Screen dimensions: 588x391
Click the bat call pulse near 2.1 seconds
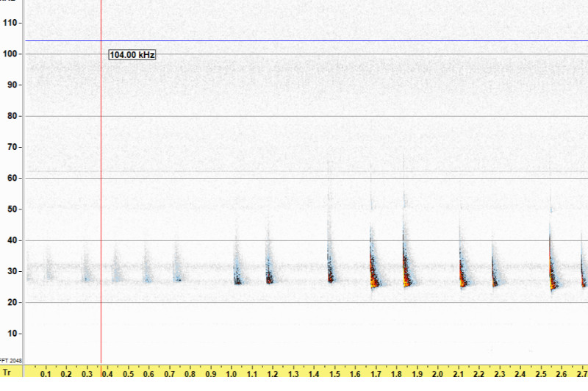462,273
